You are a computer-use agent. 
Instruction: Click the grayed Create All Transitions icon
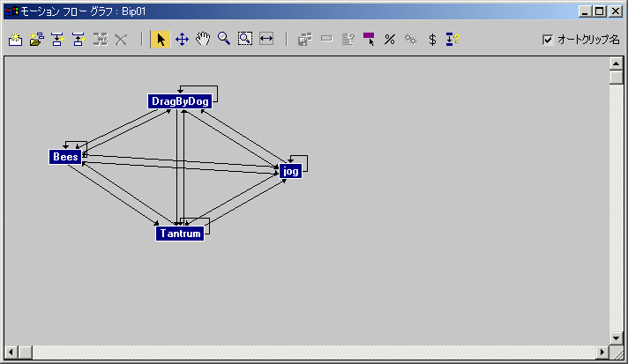pyautogui.click(x=101, y=39)
